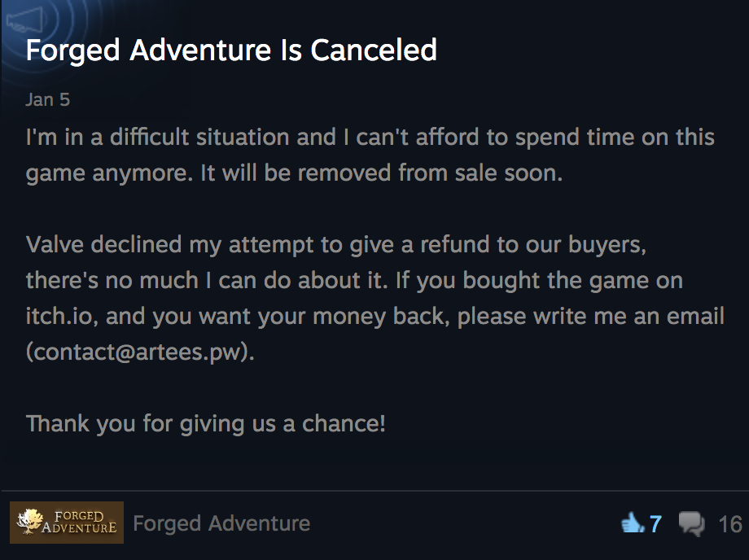Click the like count 7

tap(655, 523)
